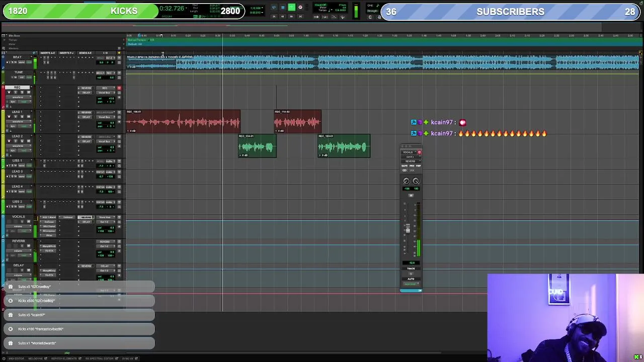Click the Go to End transport button
This screenshot has height=362, width=644.
pos(300,17)
